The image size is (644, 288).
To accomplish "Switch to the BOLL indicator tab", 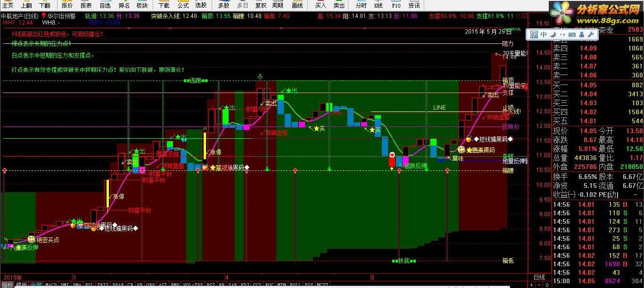I will coord(295,285).
